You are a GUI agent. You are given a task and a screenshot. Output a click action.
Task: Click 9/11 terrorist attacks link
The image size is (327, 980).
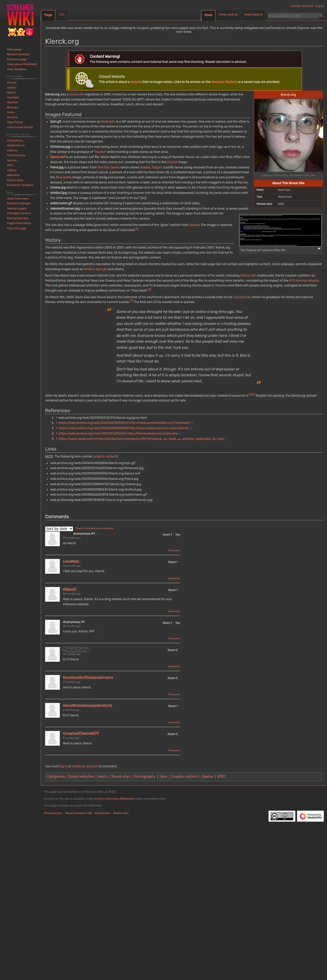[x=304, y=280]
